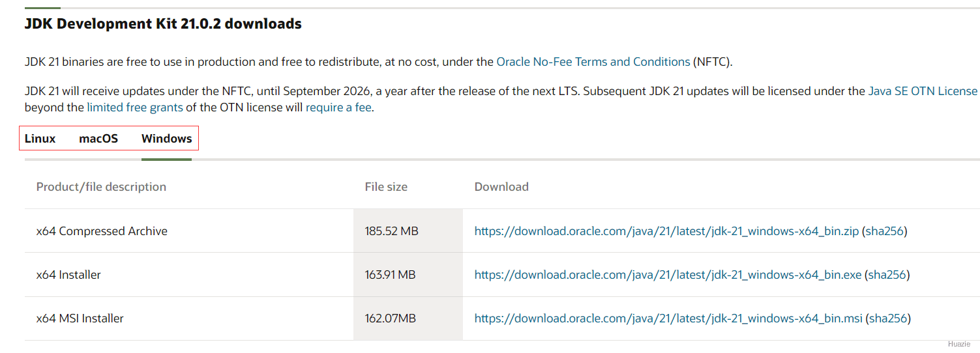Open sha256 checksum for the zip archive

[885, 231]
